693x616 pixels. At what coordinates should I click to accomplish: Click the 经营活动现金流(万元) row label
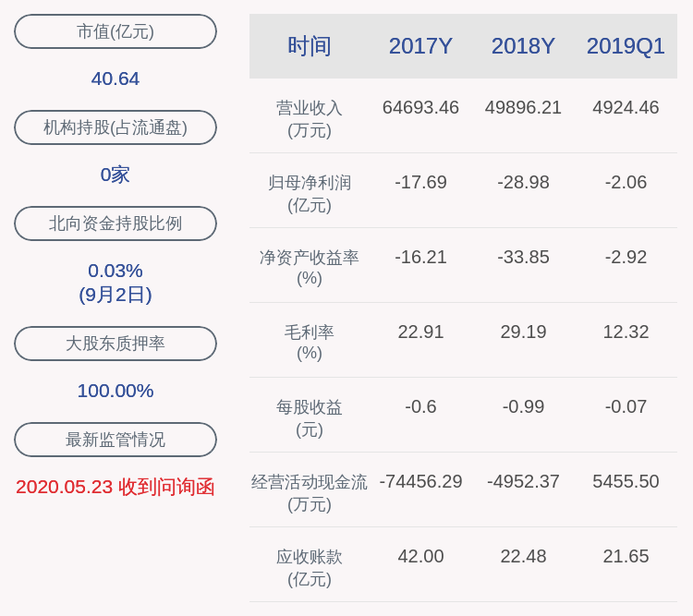tap(309, 492)
